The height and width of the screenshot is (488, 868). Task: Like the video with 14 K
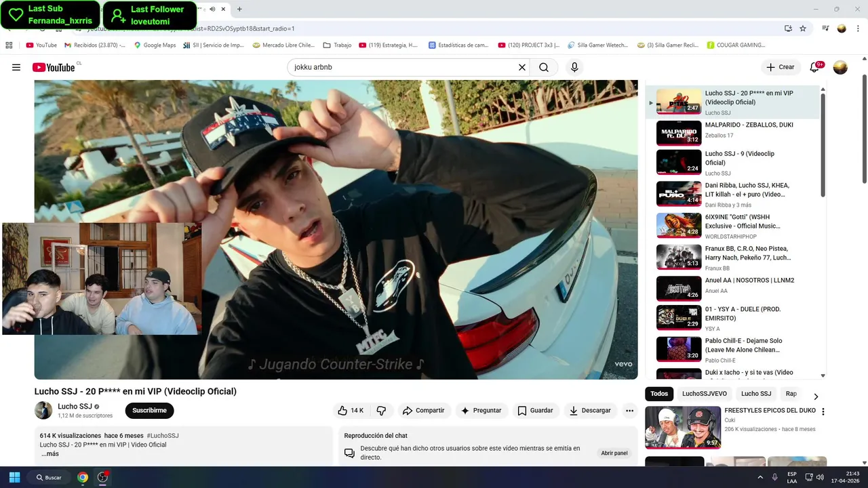click(x=351, y=410)
